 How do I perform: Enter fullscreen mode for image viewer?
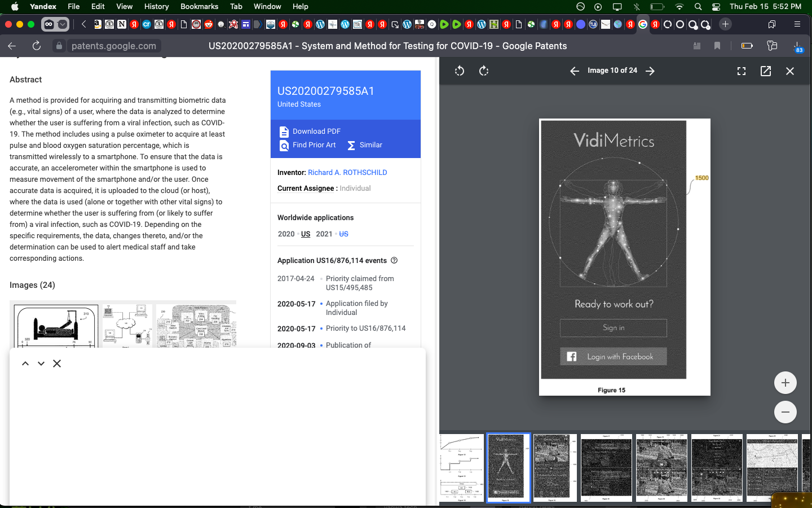742,71
